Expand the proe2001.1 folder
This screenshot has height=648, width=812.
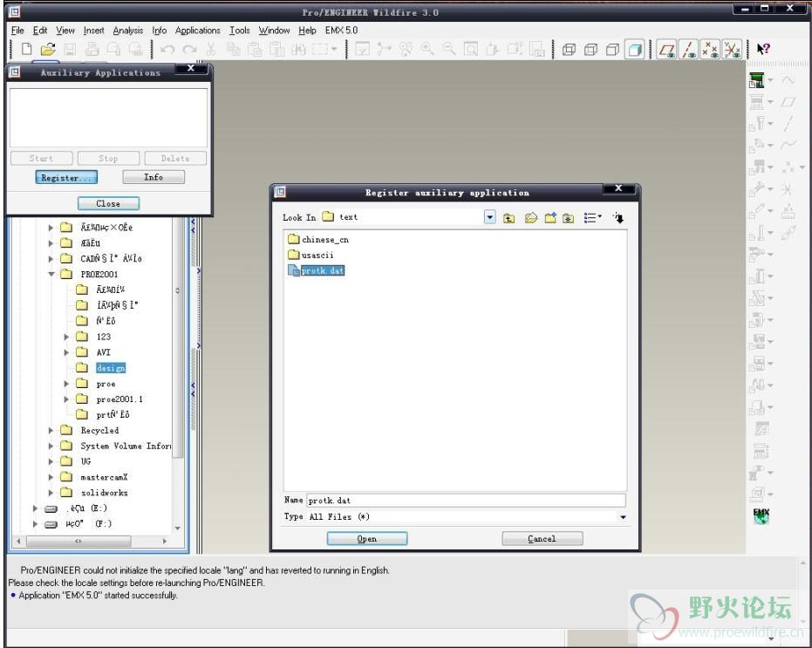(66, 399)
